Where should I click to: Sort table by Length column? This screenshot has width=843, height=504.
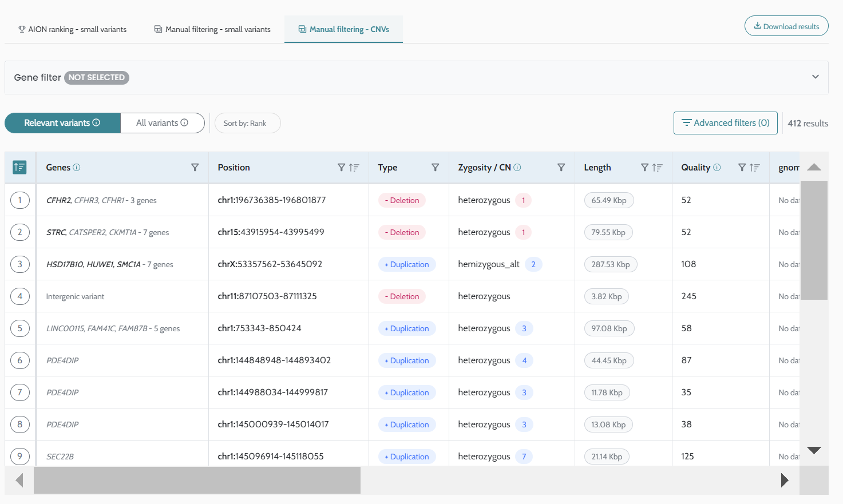tap(658, 168)
